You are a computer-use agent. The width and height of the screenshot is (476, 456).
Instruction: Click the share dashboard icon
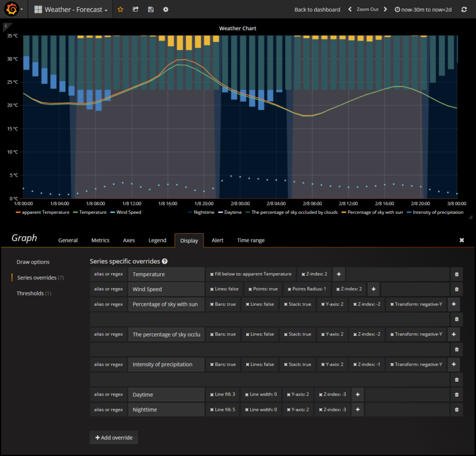[x=136, y=9]
